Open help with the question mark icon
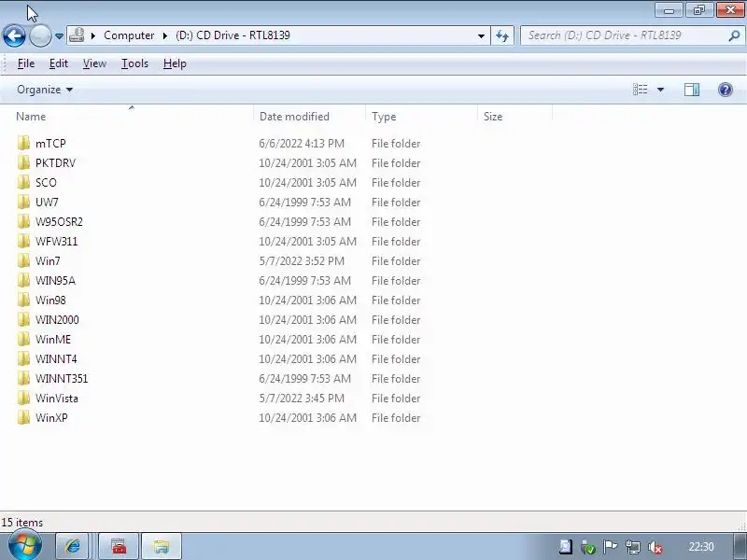The width and height of the screenshot is (747, 560). (726, 90)
